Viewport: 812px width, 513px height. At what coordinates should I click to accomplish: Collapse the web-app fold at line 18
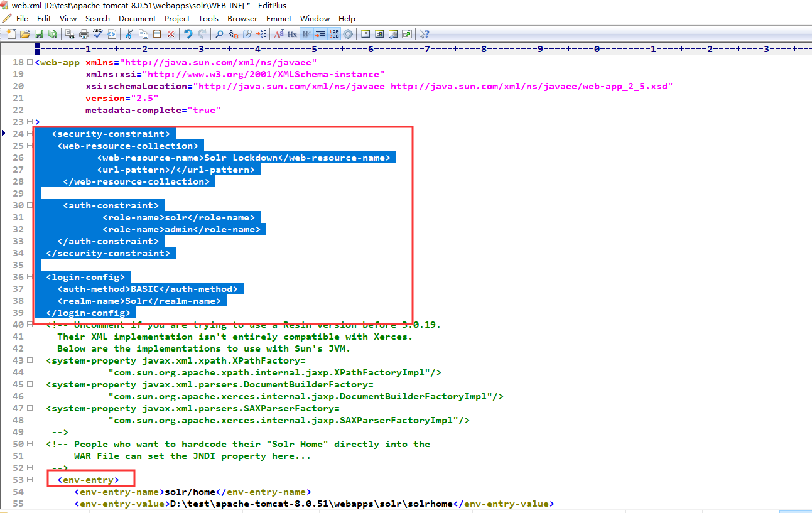30,62
